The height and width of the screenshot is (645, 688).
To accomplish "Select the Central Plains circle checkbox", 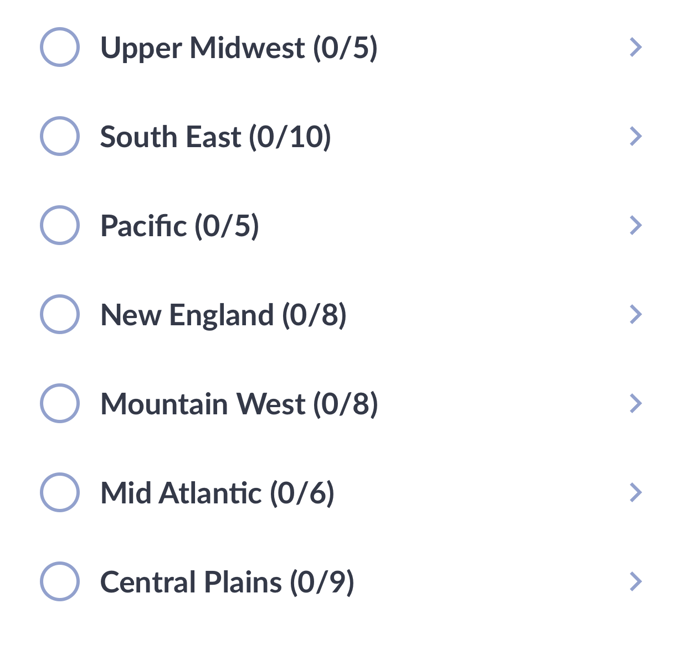I will pos(60,581).
